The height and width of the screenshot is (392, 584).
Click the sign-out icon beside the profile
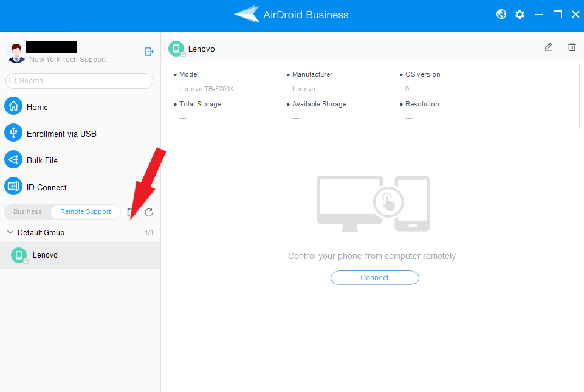(x=149, y=52)
